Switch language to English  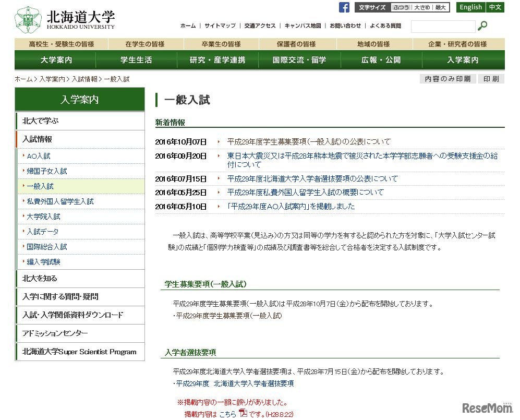[470, 7]
